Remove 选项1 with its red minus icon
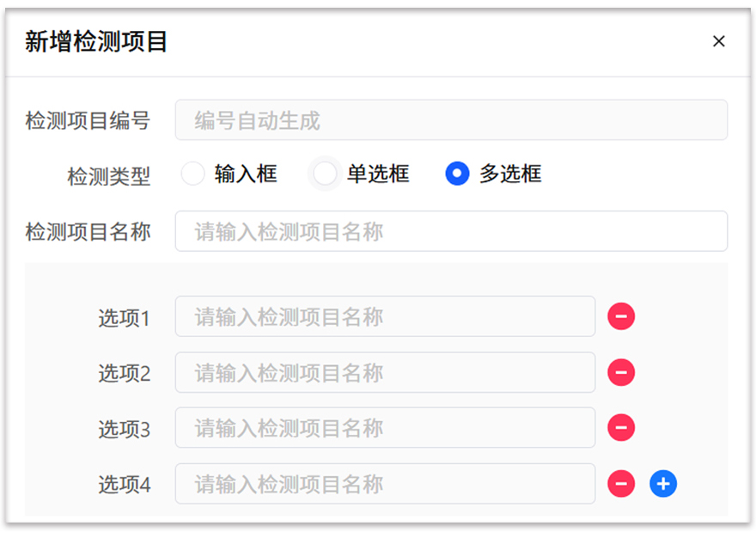Image resolution: width=756 pixels, height=538 pixels. point(621,317)
